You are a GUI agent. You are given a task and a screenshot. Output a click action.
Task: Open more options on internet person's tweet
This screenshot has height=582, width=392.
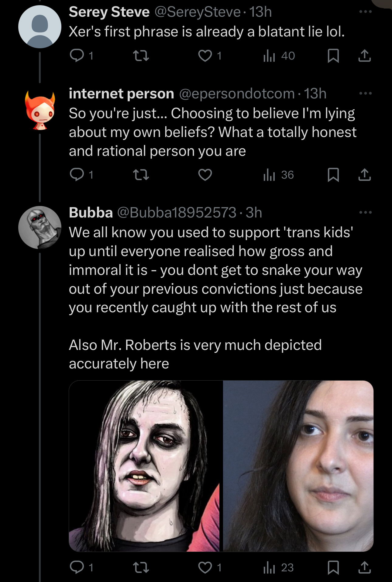point(365,93)
